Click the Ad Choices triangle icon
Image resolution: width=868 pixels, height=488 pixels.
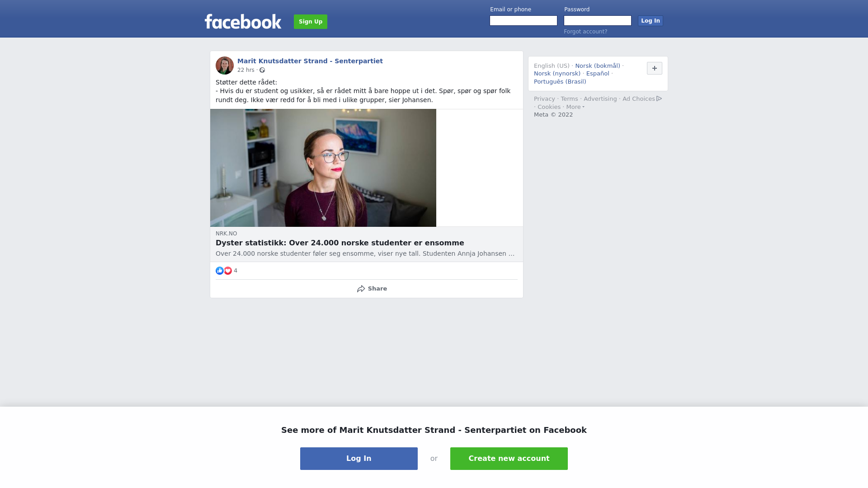[x=659, y=99]
